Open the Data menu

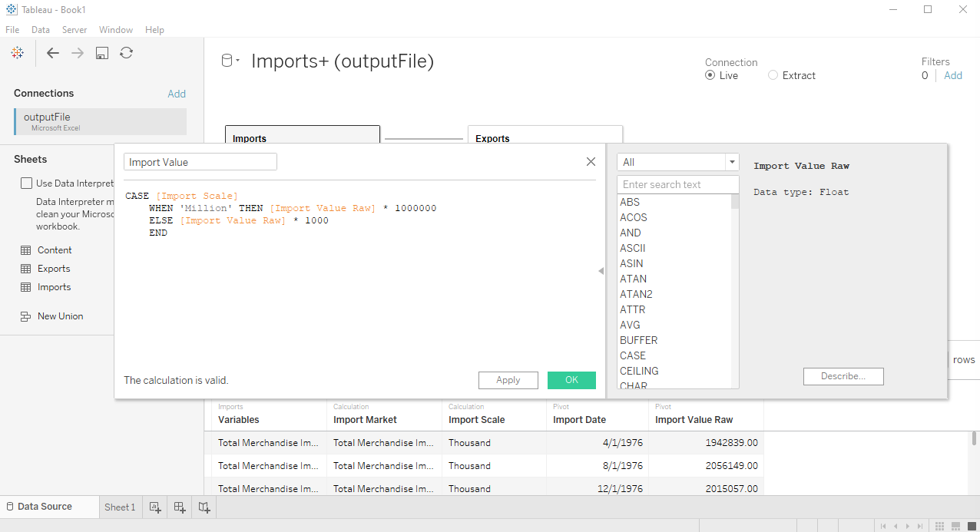coord(41,30)
